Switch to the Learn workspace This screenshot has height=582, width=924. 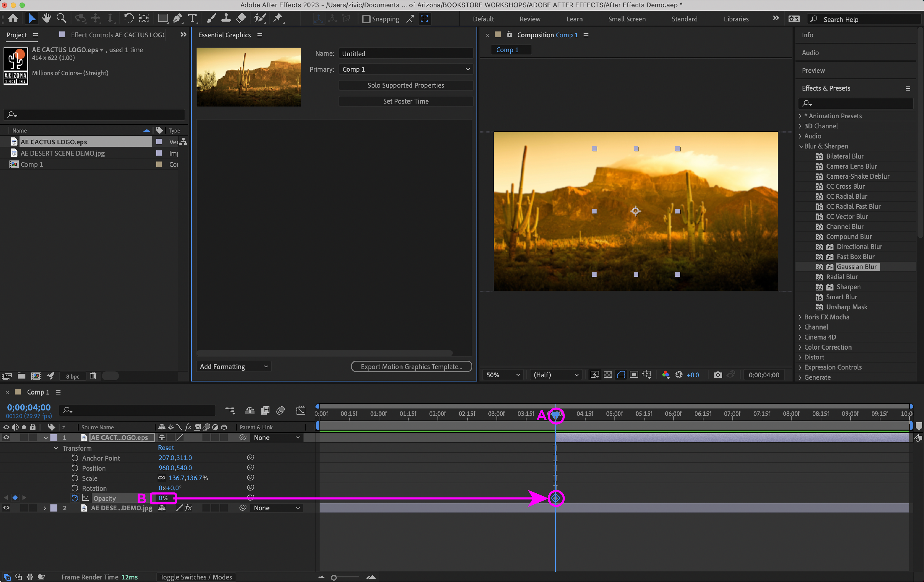coord(574,19)
